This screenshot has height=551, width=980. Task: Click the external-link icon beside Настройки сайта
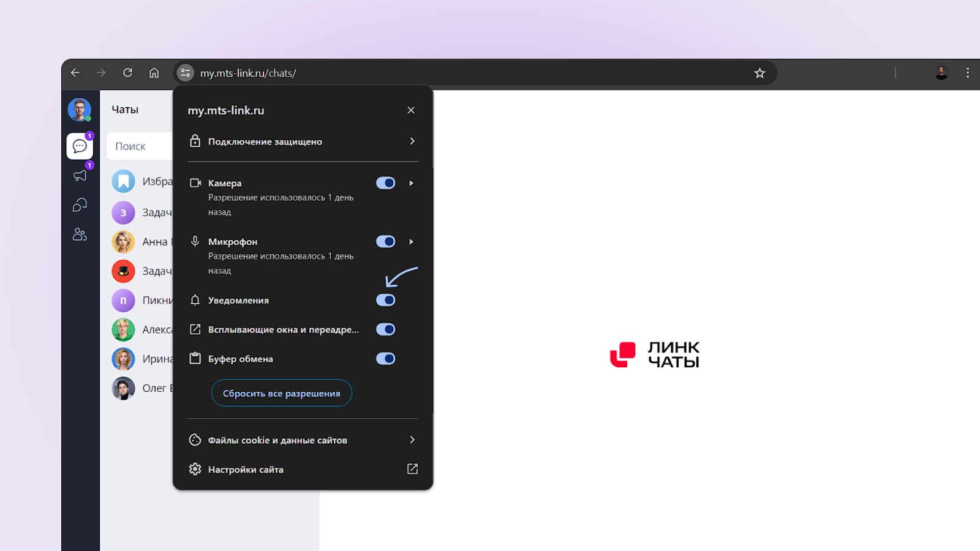click(x=412, y=469)
